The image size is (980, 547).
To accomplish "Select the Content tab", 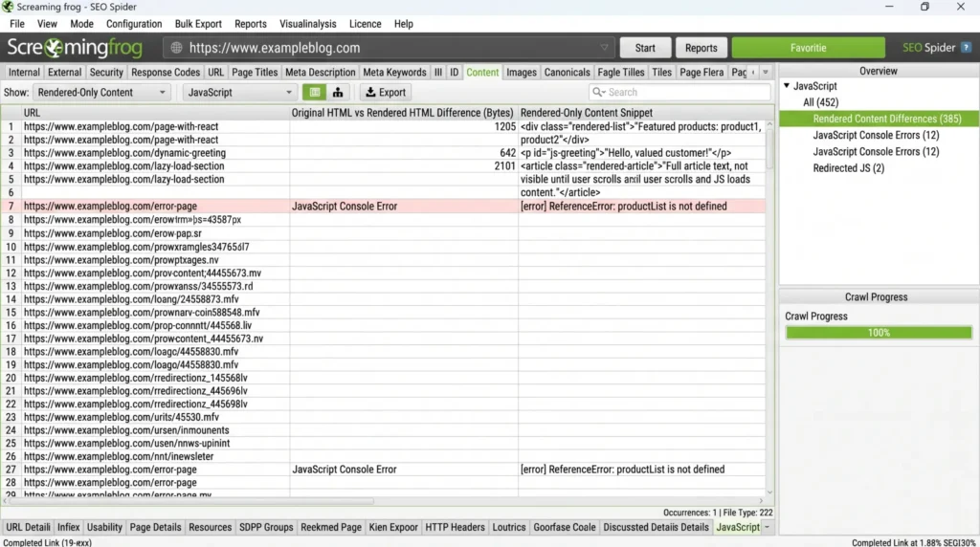I will pos(482,73).
